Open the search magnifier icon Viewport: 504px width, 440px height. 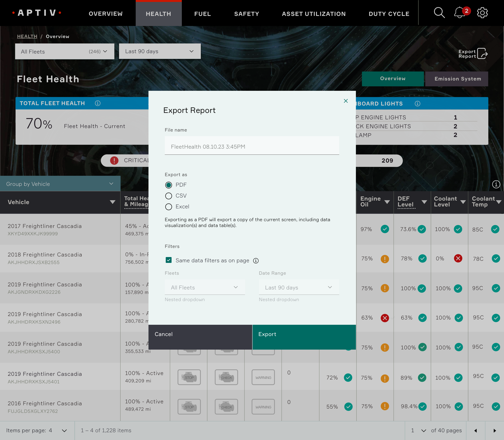(439, 13)
